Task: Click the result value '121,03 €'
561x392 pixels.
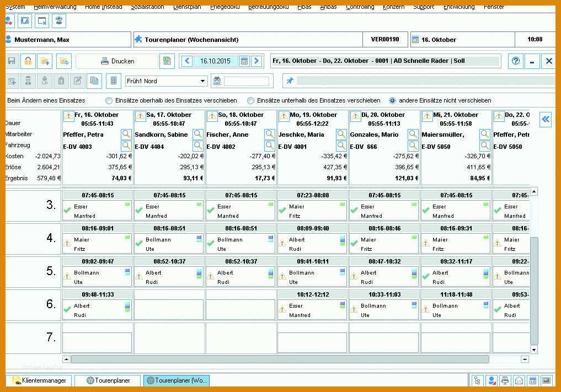Action: (x=407, y=178)
